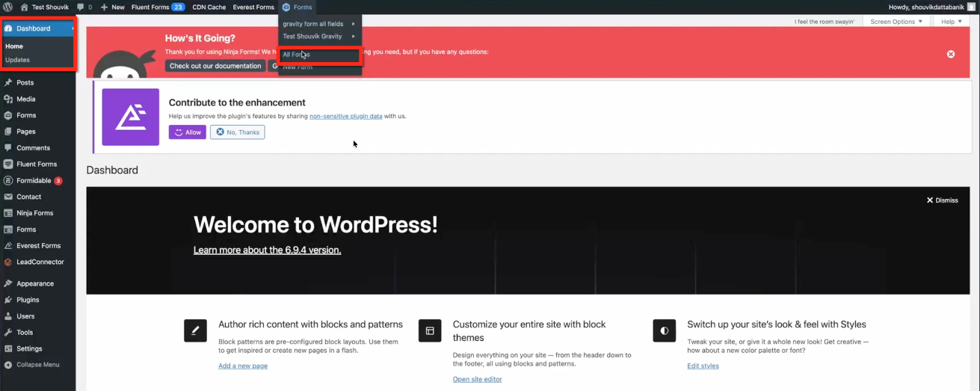Click the Fluent Forms sidebar icon
This screenshot has width=980, height=391.
point(8,164)
